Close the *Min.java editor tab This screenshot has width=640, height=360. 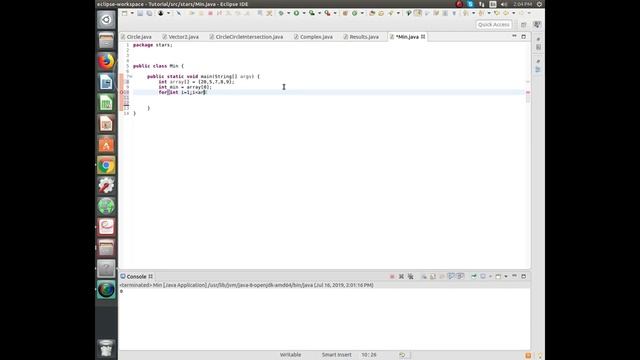[x=423, y=37]
